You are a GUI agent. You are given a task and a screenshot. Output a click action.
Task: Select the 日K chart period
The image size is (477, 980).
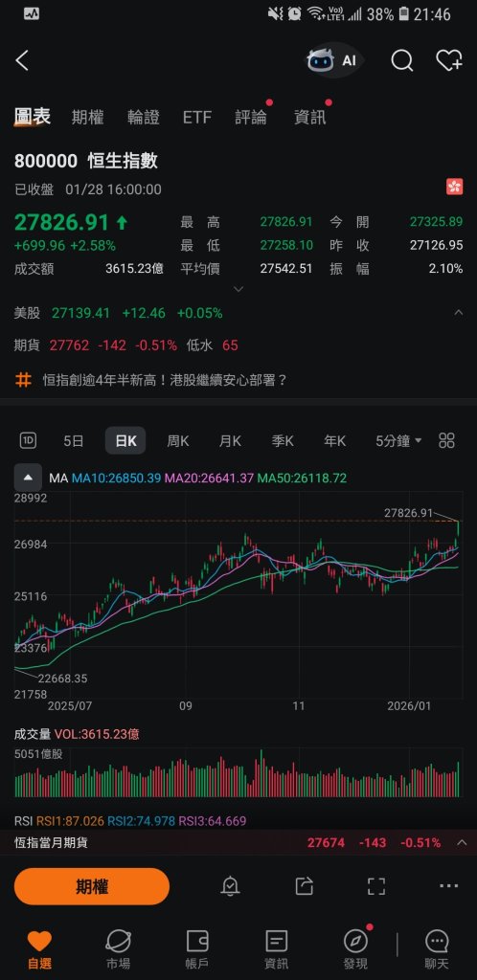coord(125,440)
